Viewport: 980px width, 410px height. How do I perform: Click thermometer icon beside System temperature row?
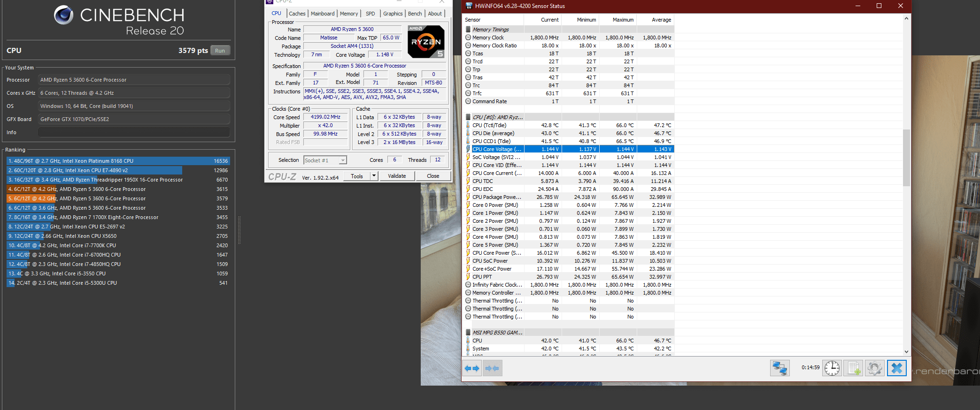(x=468, y=349)
